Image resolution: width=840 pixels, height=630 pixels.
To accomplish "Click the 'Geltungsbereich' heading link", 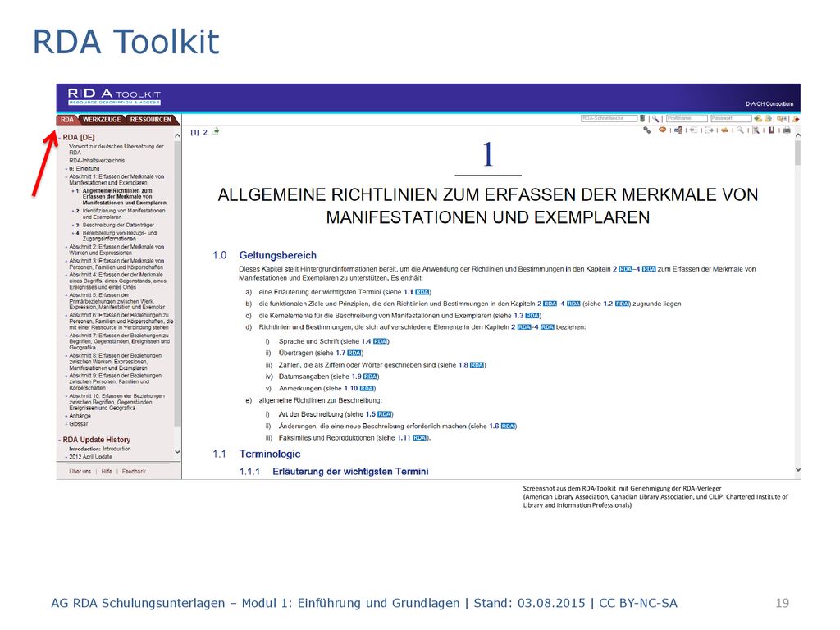I will point(277,256).
